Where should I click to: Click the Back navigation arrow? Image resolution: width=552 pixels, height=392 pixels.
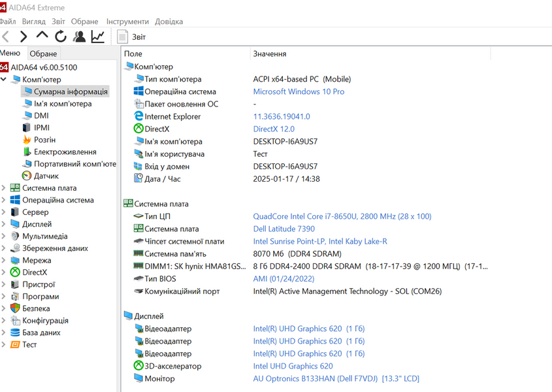pos(6,37)
